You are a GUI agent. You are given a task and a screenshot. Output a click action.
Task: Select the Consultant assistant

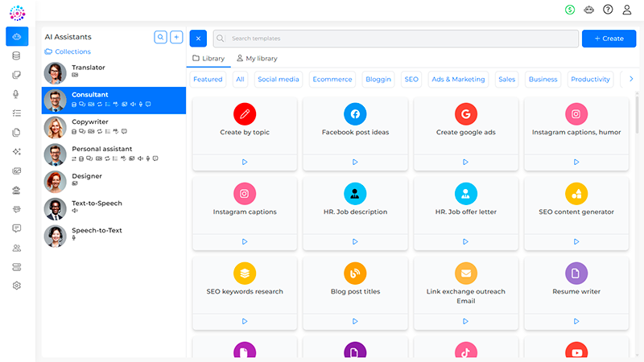(x=114, y=100)
